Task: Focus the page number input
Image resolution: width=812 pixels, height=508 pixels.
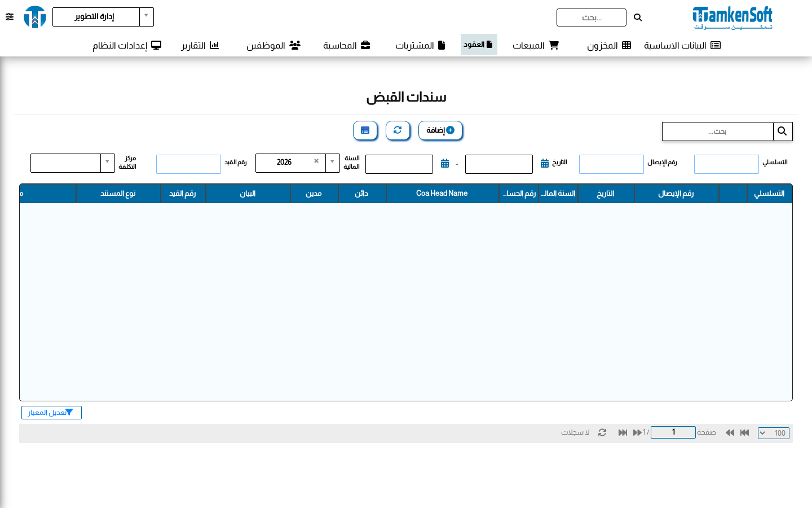Action: point(673,432)
